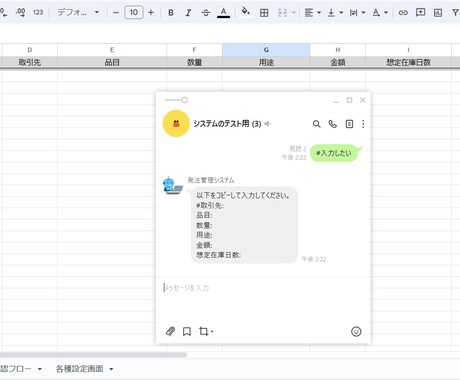Toggle italic formatting in the toolbar
The width and height of the screenshot is (460, 380).
pyautogui.click(x=188, y=13)
